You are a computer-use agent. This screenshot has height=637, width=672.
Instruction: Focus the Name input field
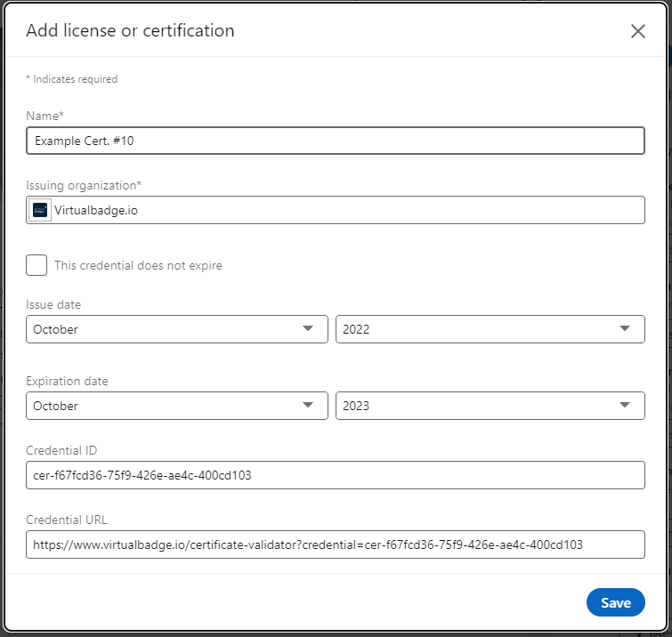pos(336,141)
